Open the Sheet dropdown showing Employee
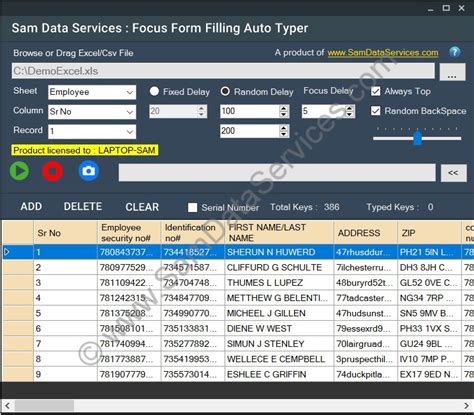Viewport: 474px width, 415px height. [x=92, y=92]
